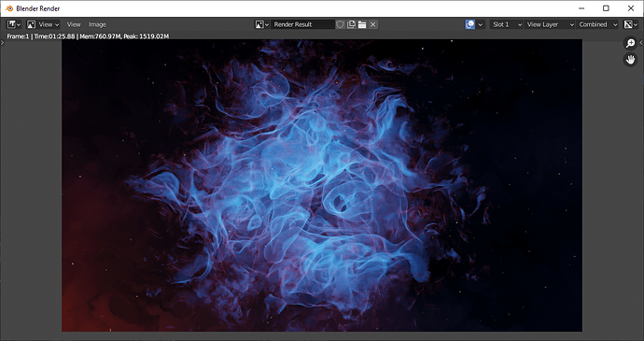Click the Render Result name field

tap(302, 24)
